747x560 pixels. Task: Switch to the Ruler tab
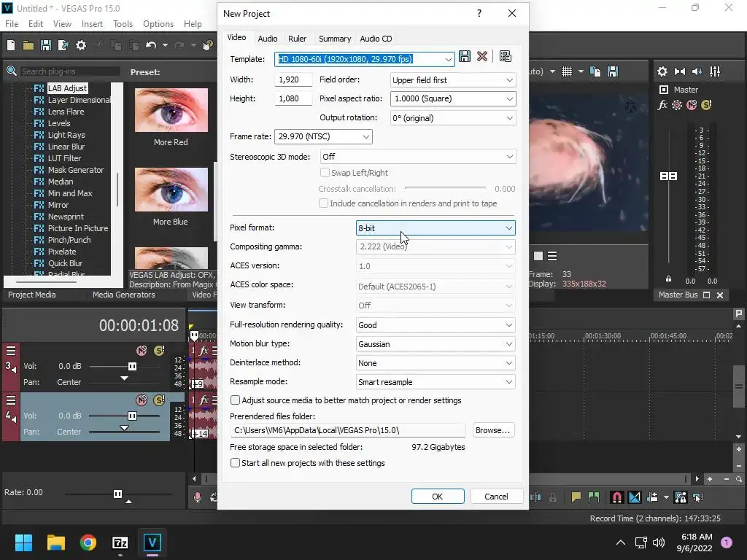pyautogui.click(x=298, y=39)
